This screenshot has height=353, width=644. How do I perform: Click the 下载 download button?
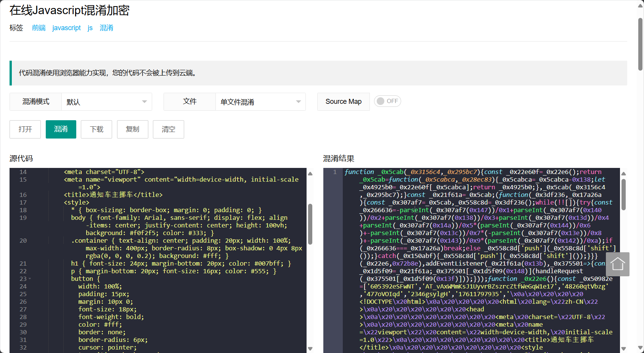pos(96,129)
